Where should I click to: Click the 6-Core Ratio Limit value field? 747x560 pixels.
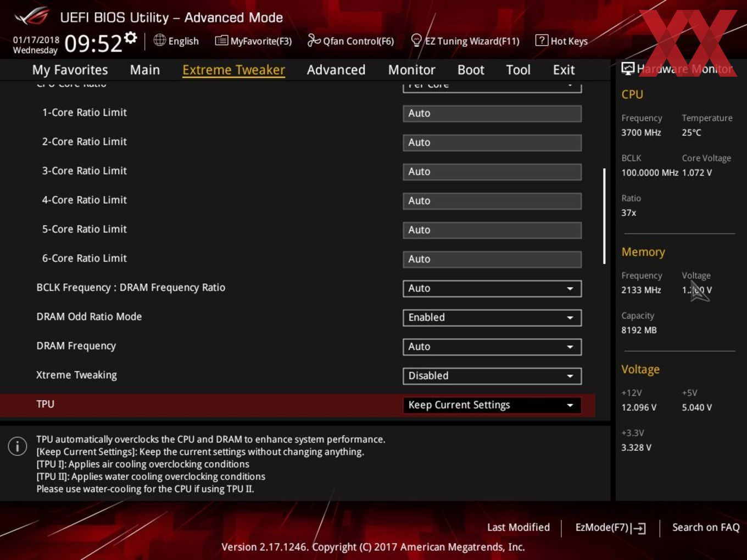tap(492, 259)
